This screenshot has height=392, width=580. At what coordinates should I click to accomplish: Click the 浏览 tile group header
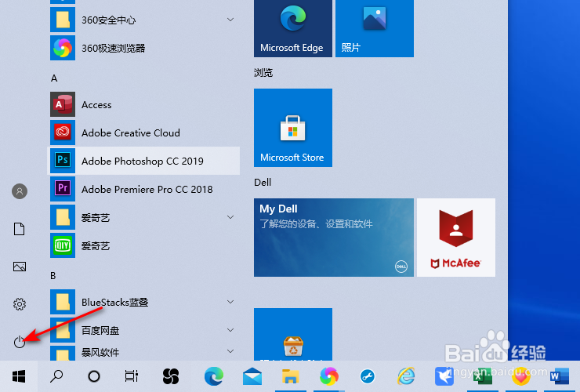(263, 73)
